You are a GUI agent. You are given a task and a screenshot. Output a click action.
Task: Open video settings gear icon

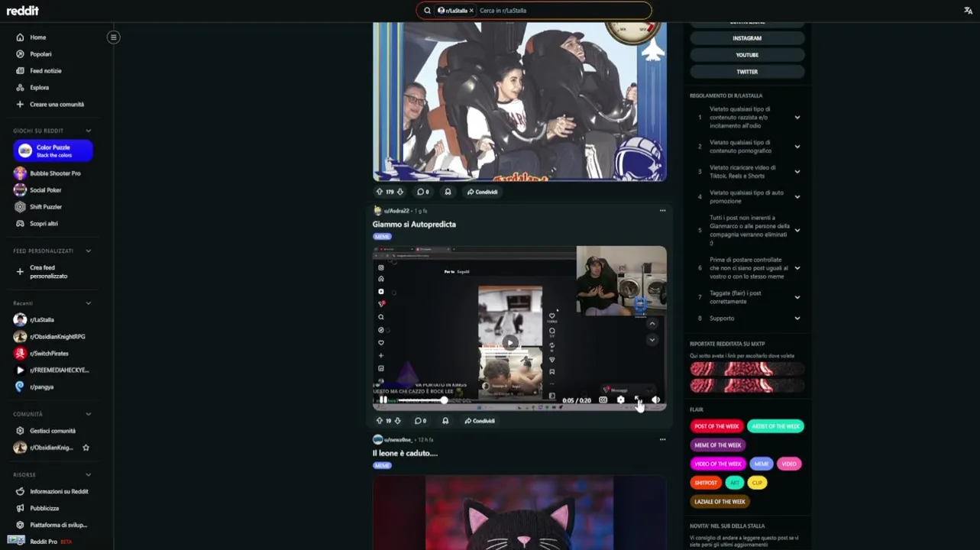point(620,400)
